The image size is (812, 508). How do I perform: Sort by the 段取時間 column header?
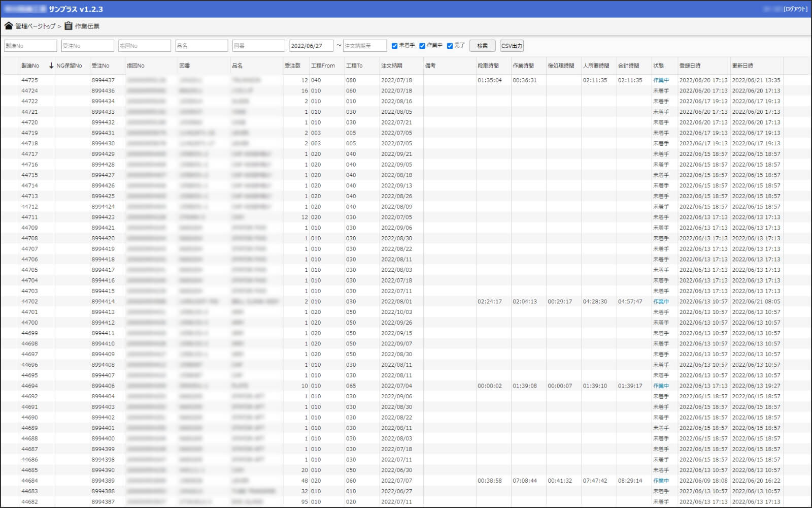[x=488, y=66]
